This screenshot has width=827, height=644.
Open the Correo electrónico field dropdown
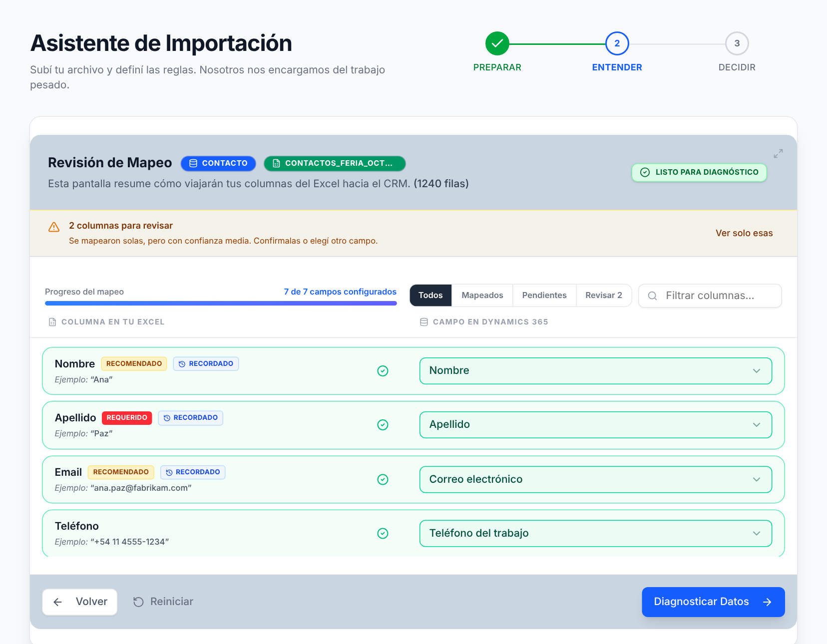coord(596,480)
